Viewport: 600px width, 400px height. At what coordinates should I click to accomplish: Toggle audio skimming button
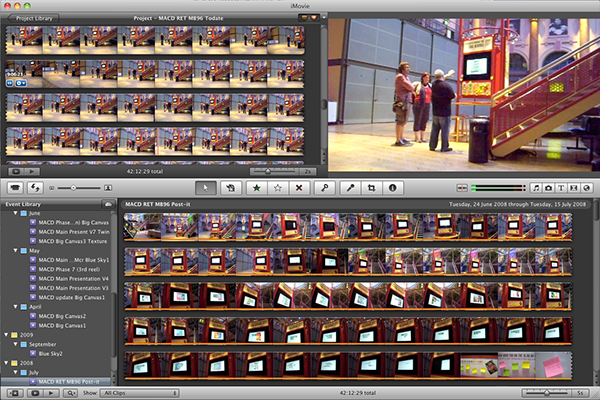[462, 188]
